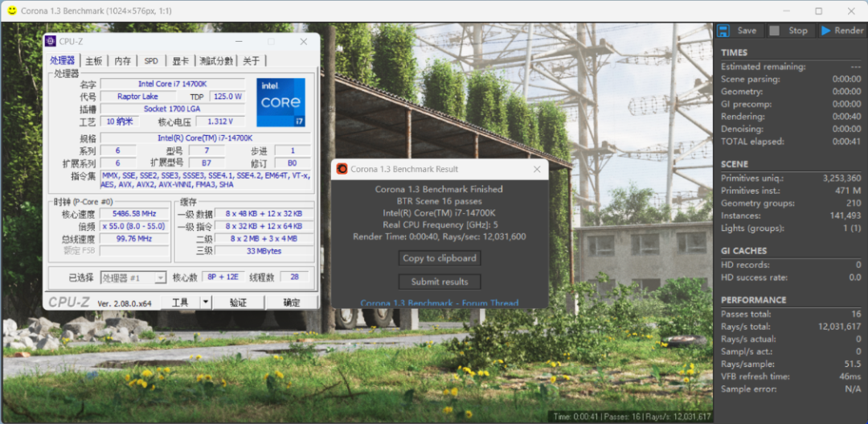Click the Raptor Lake code name field
Screen dimensions: 868x424
click(138, 96)
